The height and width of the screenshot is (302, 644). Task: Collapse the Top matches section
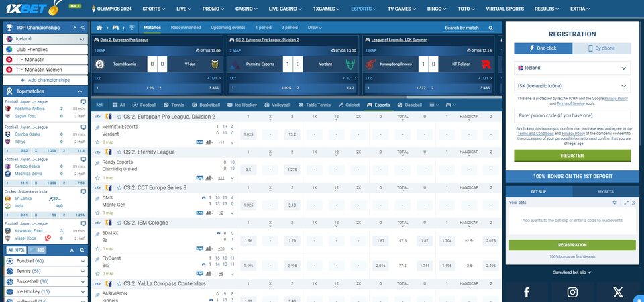[x=80, y=91]
